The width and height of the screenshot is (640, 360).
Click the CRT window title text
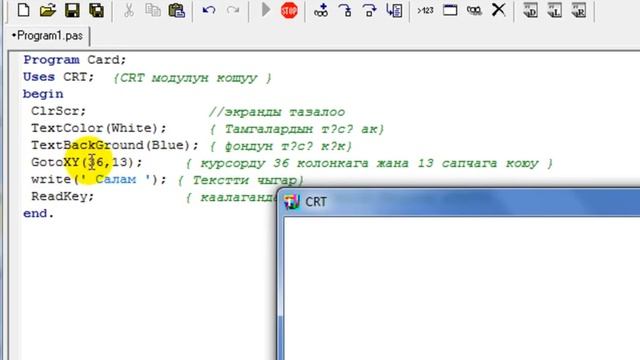[316, 202]
